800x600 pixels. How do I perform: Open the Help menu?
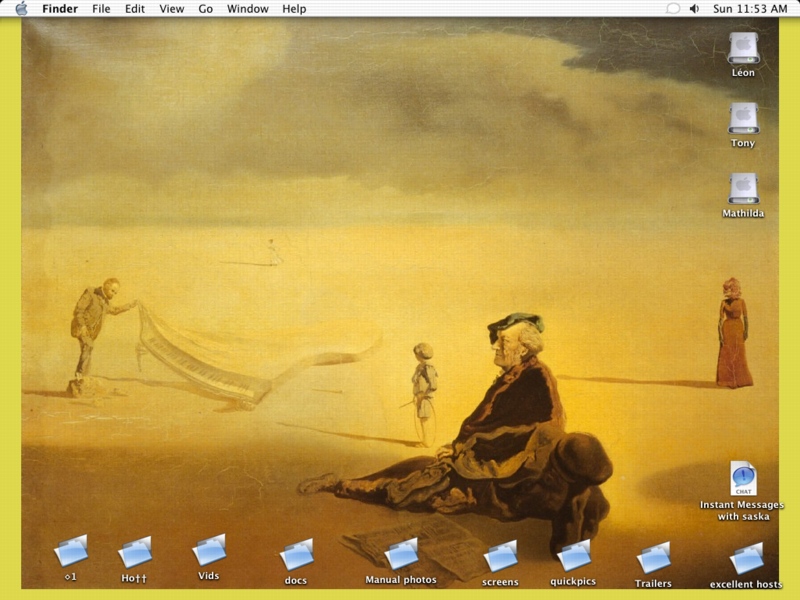pos(294,9)
